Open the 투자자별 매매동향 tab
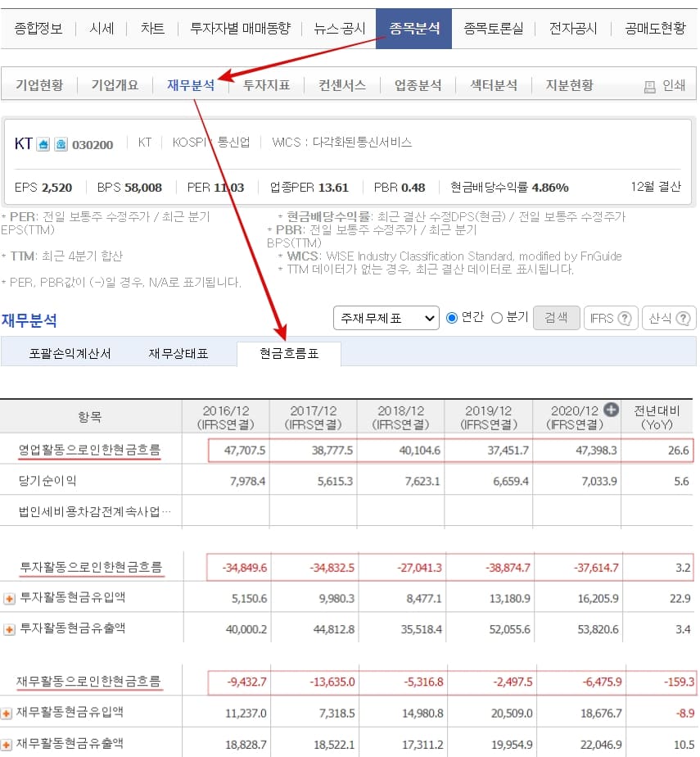Screen dimensions: 700x757 240,29
